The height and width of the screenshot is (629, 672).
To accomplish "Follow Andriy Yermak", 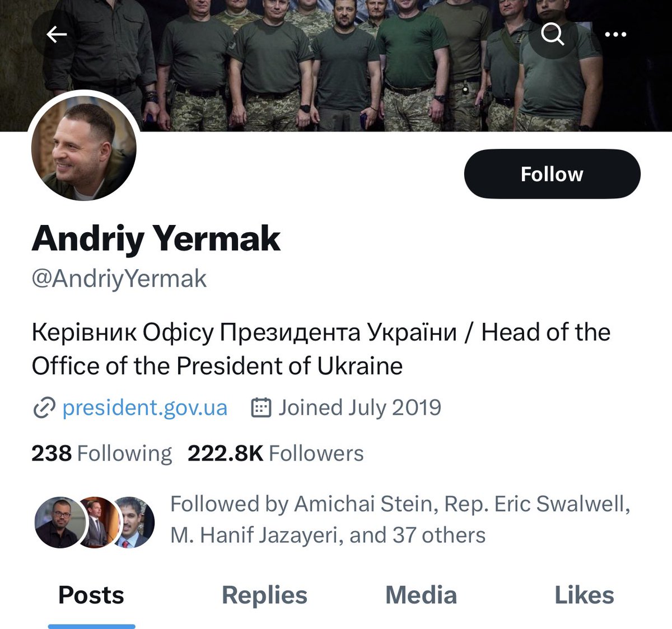I will tap(552, 174).
